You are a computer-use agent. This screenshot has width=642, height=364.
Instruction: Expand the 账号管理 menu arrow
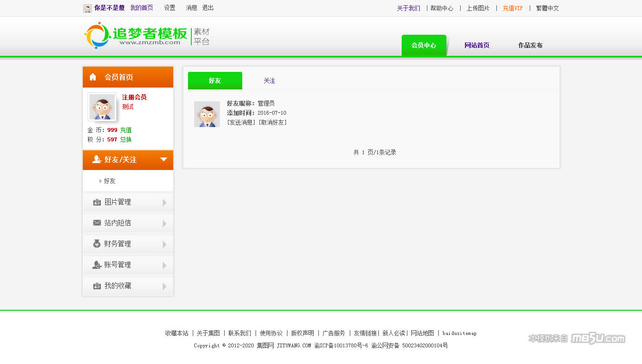coord(165,266)
